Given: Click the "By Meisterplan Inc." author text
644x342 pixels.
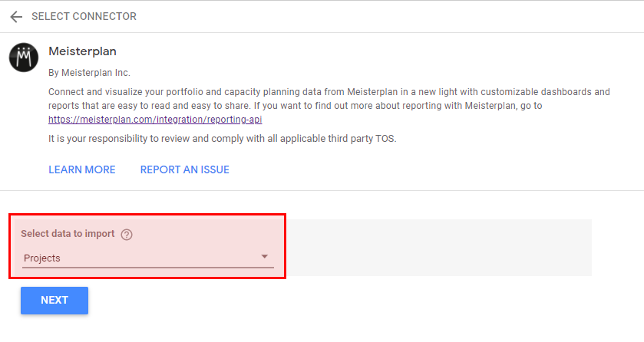Looking at the screenshot, I should click(x=89, y=73).
